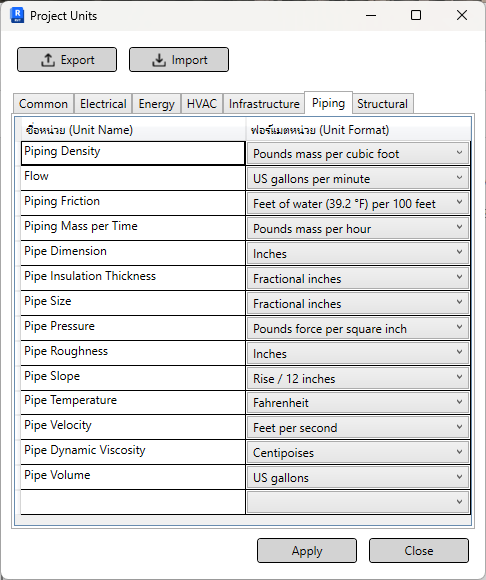Open Pipe Volume US gallons dropdown

point(358,478)
